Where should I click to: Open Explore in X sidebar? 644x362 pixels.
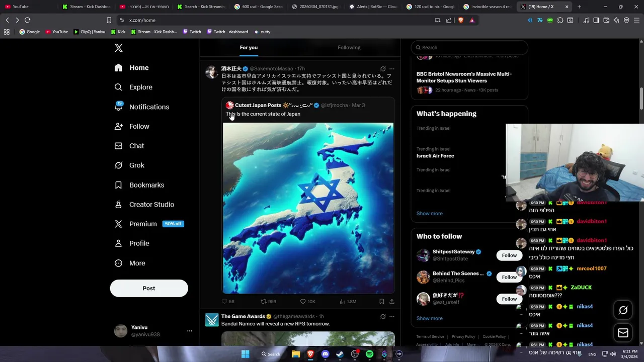(x=133, y=87)
